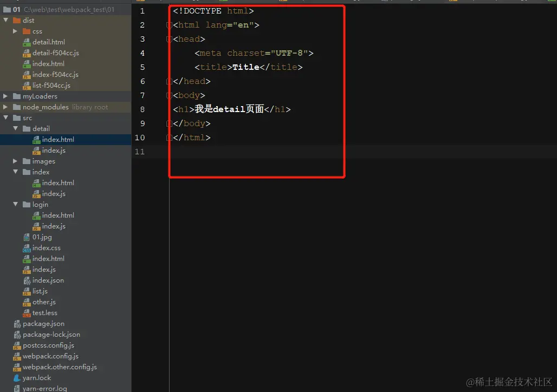Click the DOCTYPE html declaration
The height and width of the screenshot is (392, 557).
(213, 11)
